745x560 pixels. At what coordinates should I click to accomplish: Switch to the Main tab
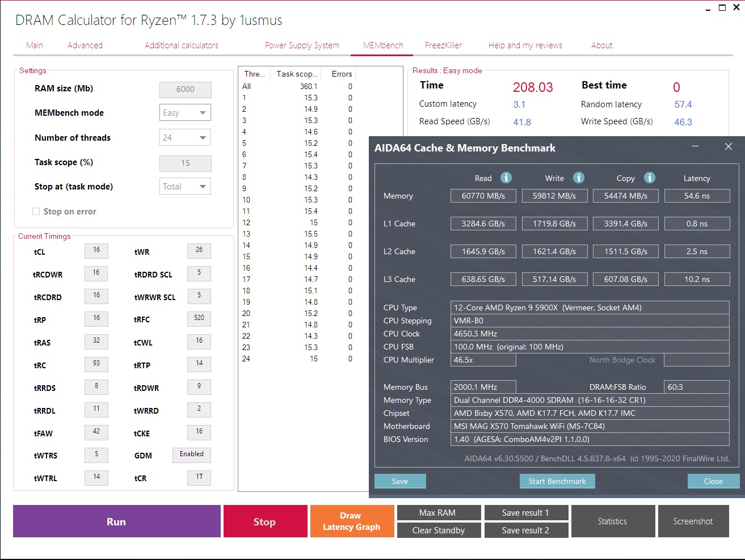coord(35,45)
